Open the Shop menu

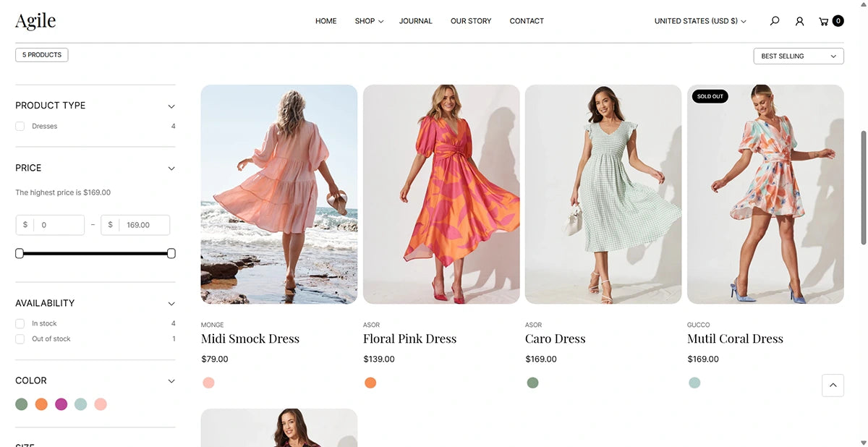369,21
